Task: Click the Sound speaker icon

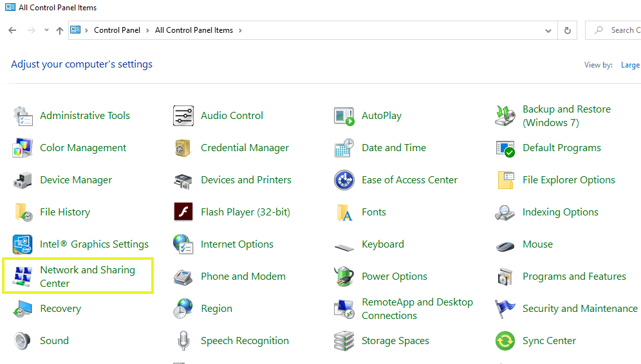Action: [22, 341]
